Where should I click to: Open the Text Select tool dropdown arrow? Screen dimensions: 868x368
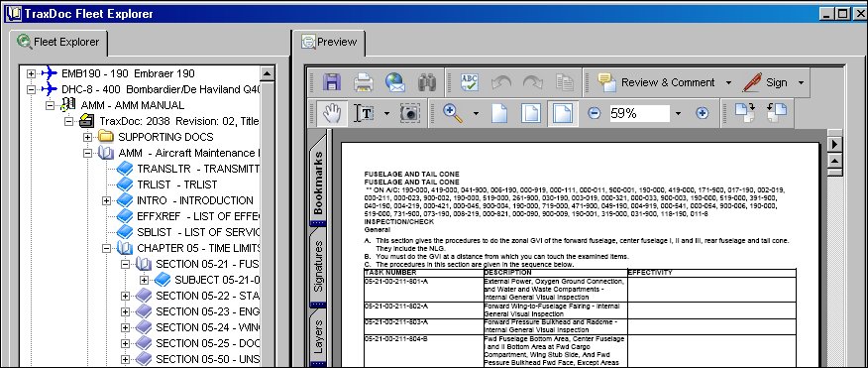[386, 114]
